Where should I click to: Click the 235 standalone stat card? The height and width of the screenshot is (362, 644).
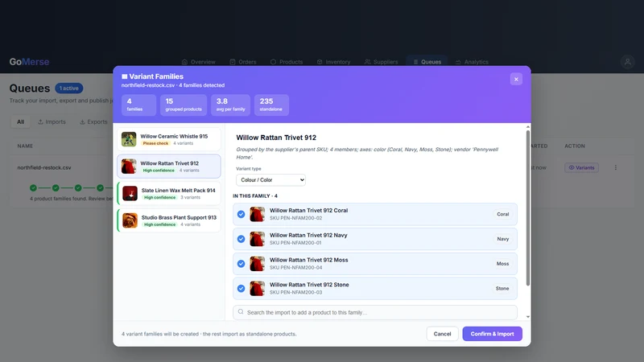point(271,105)
